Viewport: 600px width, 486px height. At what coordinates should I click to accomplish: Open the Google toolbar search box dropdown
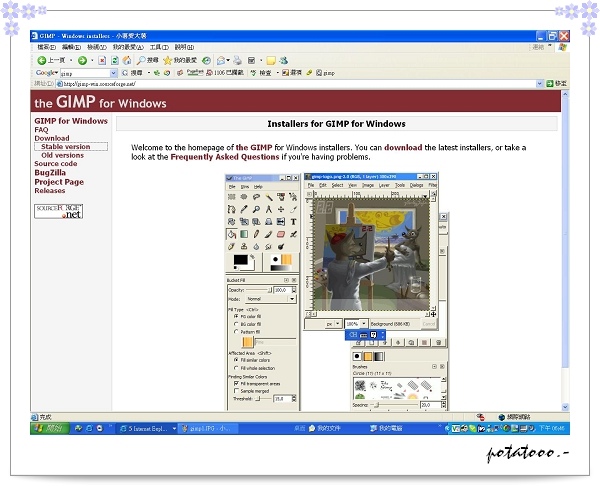click(113, 73)
